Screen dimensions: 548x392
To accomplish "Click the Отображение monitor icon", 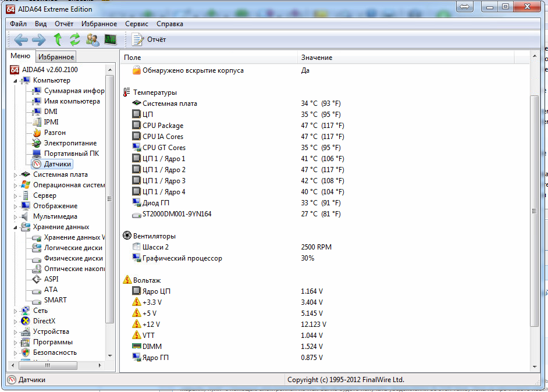I will (26, 206).
